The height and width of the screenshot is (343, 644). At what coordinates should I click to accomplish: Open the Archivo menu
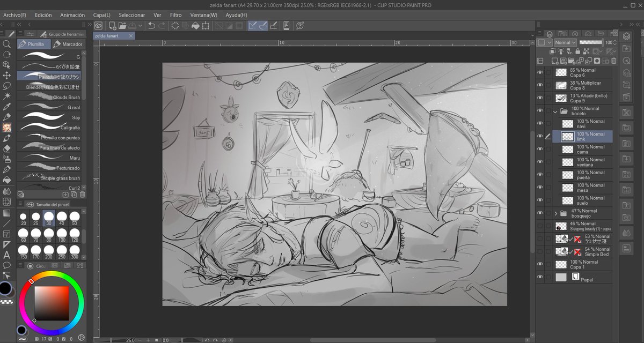(14, 15)
